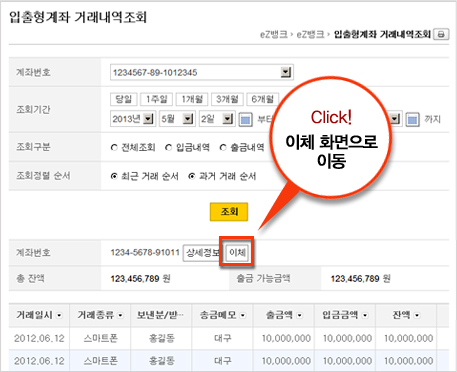Choose the 전체조회 radio button
The height and width of the screenshot is (372, 457).
(114, 147)
